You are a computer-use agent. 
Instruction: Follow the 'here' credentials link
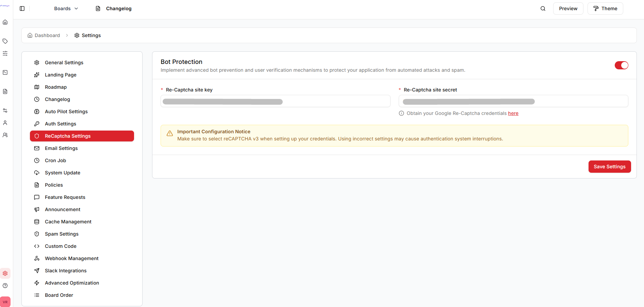(x=513, y=113)
